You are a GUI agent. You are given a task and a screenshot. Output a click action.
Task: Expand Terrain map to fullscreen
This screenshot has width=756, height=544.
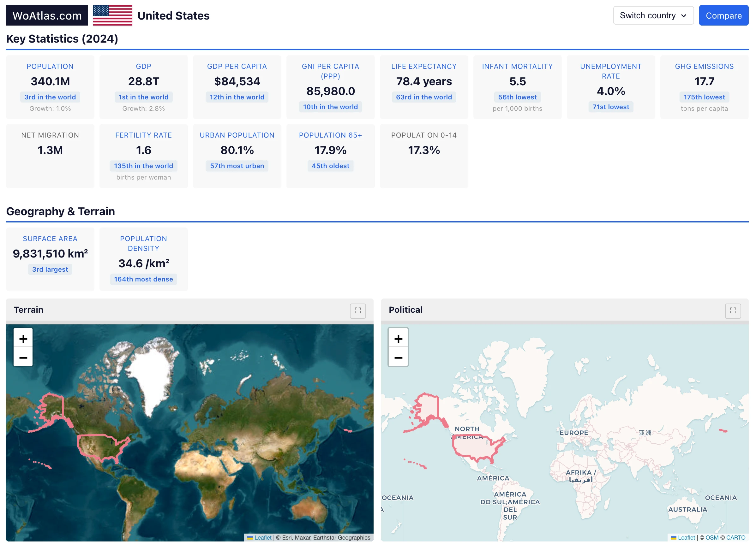pyautogui.click(x=358, y=310)
